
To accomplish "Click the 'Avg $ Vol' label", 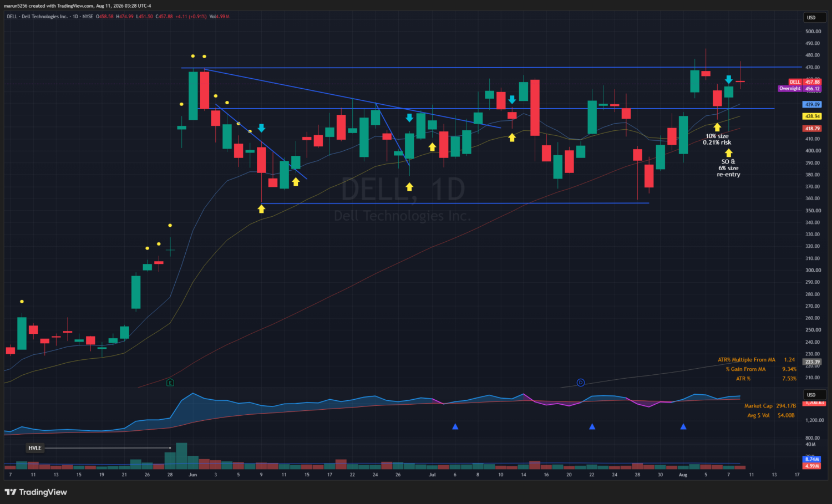I will coord(758,415).
